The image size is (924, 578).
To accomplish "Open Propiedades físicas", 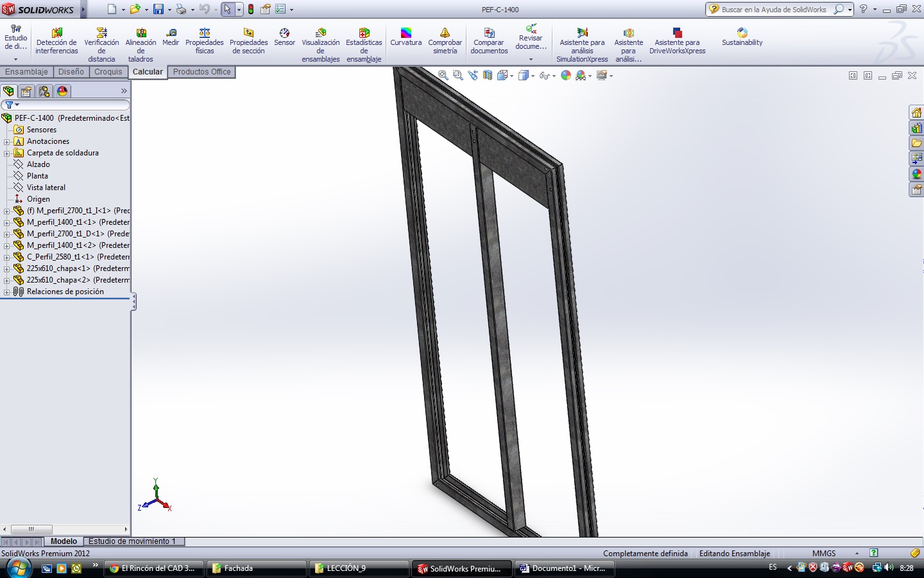I will pyautogui.click(x=205, y=41).
